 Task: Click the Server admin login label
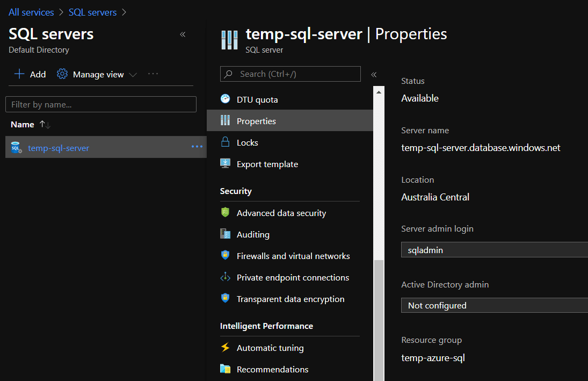pos(437,228)
